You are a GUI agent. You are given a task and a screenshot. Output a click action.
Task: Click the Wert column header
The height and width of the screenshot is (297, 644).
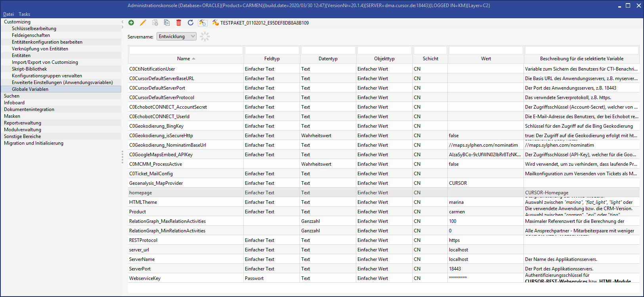pos(486,59)
